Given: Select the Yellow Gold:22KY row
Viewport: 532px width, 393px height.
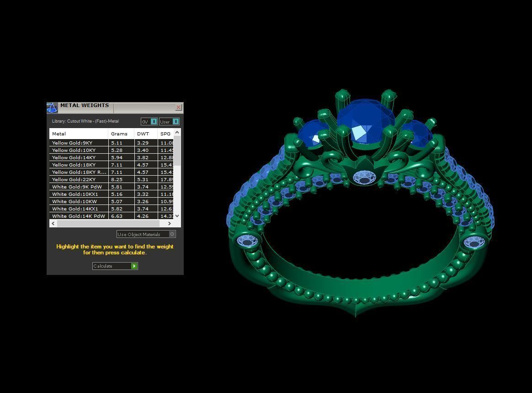Looking at the screenshot, I should pyautogui.click(x=112, y=179).
